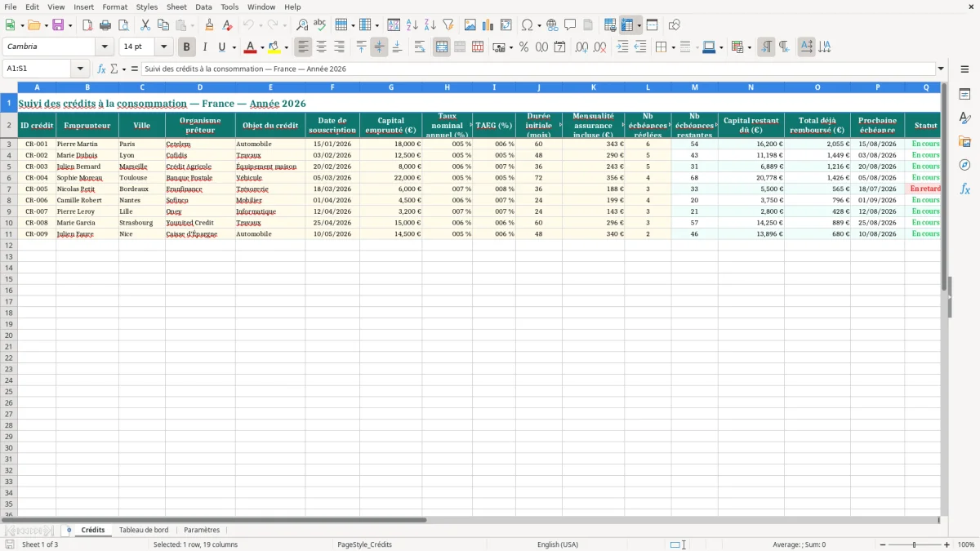Cut the selection with the scissors icon

(x=145, y=25)
